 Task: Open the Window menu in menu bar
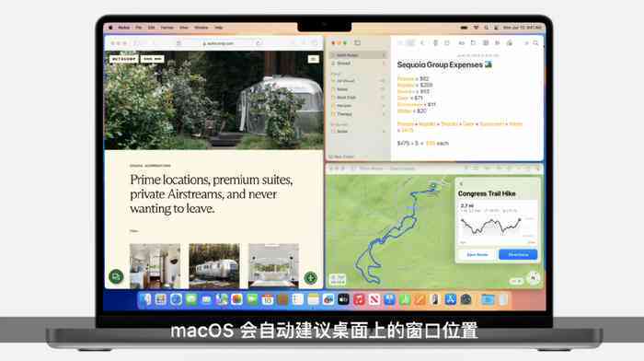coord(201,28)
